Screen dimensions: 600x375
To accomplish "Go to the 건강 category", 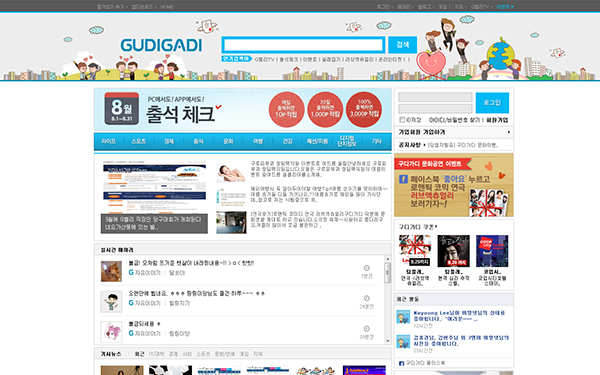I will [287, 141].
